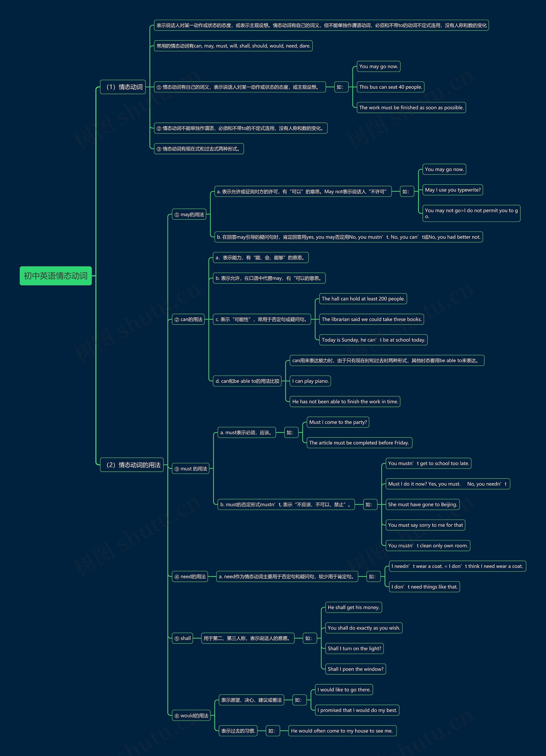Select 'Shall I turn on the light?'
Image resolution: width=546 pixels, height=756 pixels.
(x=354, y=649)
